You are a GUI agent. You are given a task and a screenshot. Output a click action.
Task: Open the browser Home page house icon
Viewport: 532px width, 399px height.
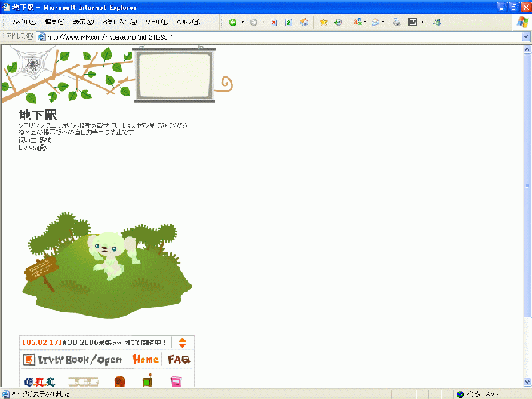click(x=304, y=22)
